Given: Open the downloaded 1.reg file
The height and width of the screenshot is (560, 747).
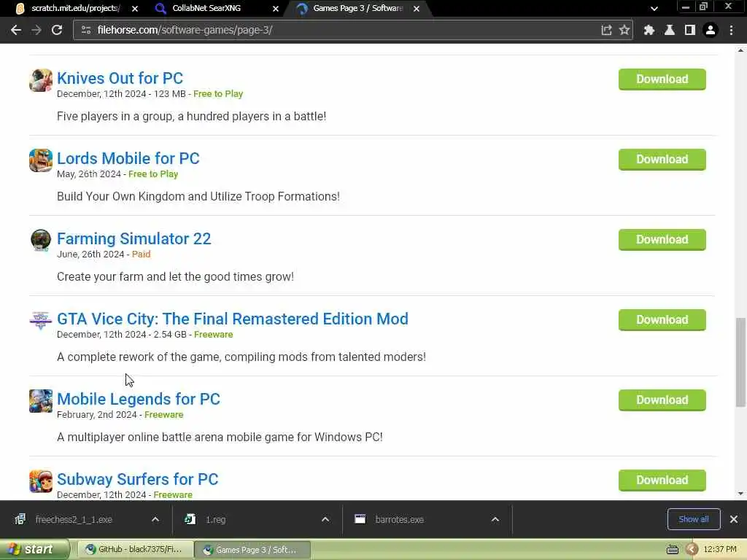Looking at the screenshot, I should [215, 519].
